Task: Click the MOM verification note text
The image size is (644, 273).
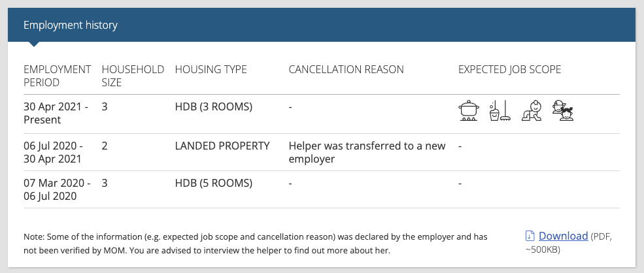Action: [256, 244]
